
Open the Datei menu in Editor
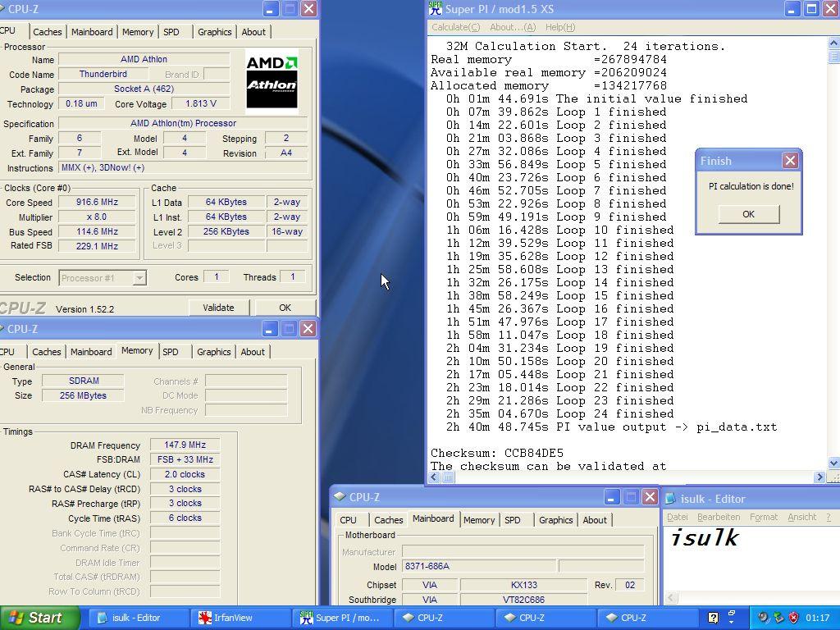coord(677,517)
